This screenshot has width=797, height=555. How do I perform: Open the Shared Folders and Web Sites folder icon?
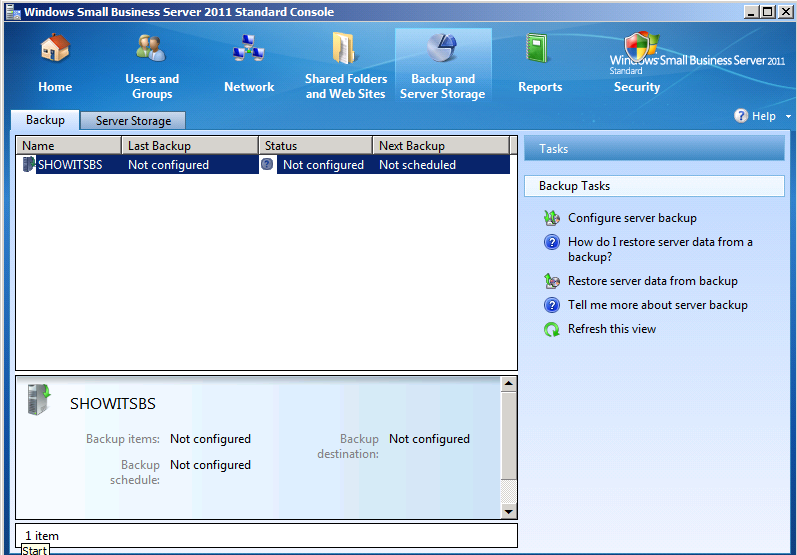pos(345,48)
